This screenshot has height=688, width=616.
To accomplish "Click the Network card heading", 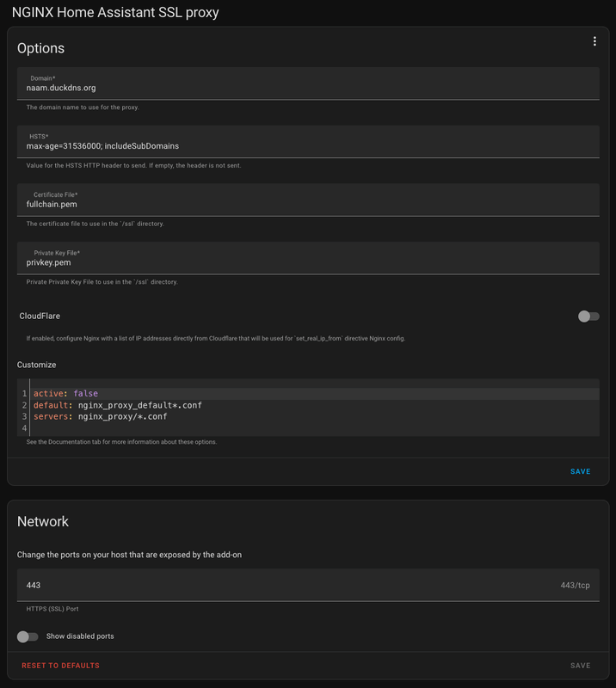I will point(43,521).
